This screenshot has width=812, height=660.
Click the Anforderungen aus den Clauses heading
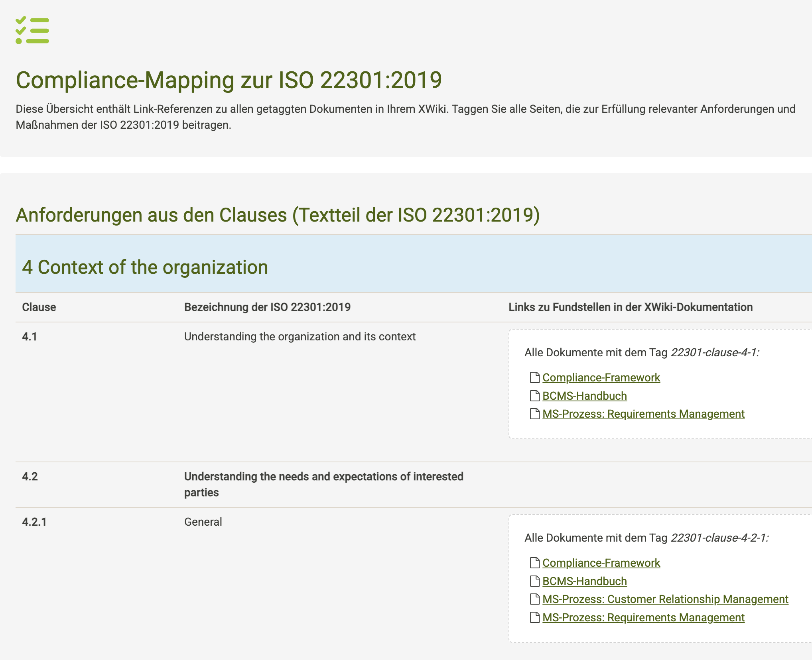pos(278,215)
